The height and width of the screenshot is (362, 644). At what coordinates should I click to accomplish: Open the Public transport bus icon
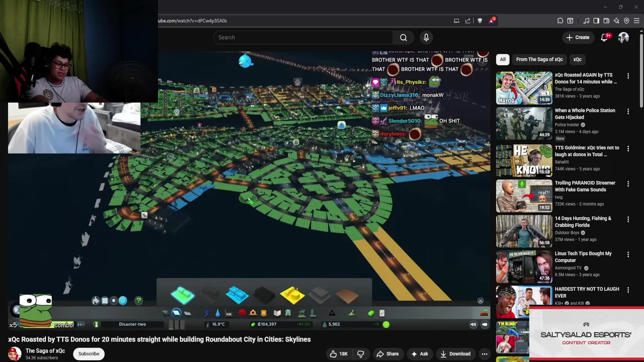pos(288,313)
